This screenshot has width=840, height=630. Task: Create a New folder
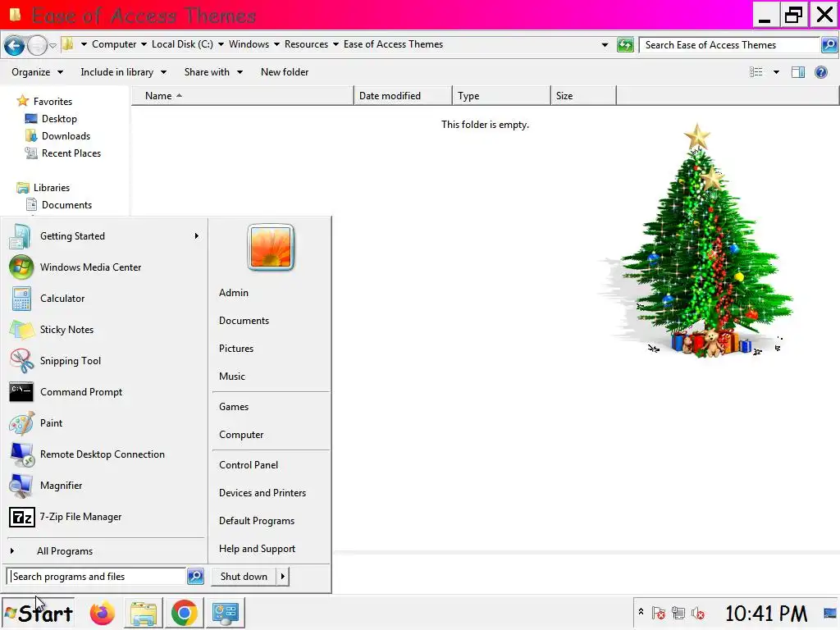tap(285, 72)
